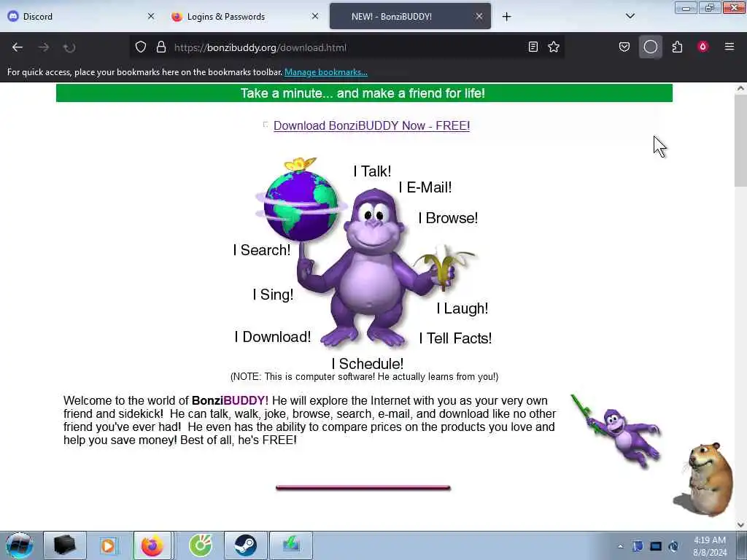Open the tracking protection shield icon
The width and height of the screenshot is (747, 560).
point(141,47)
